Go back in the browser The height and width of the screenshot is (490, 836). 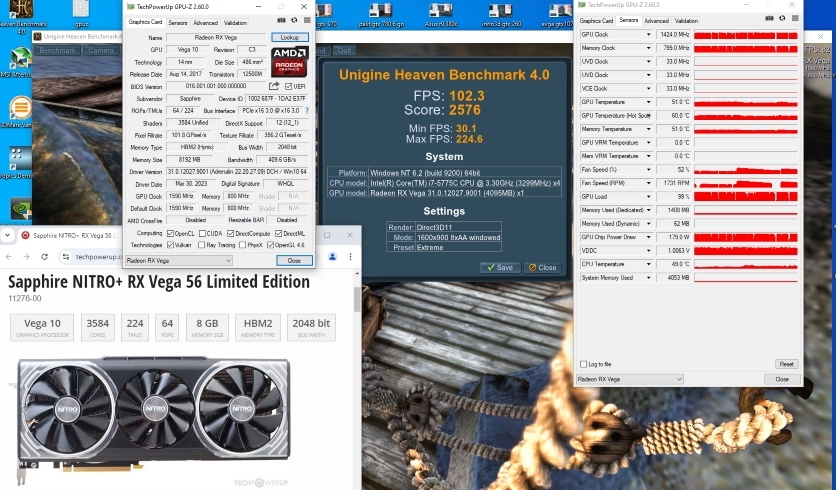[x=9, y=256]
